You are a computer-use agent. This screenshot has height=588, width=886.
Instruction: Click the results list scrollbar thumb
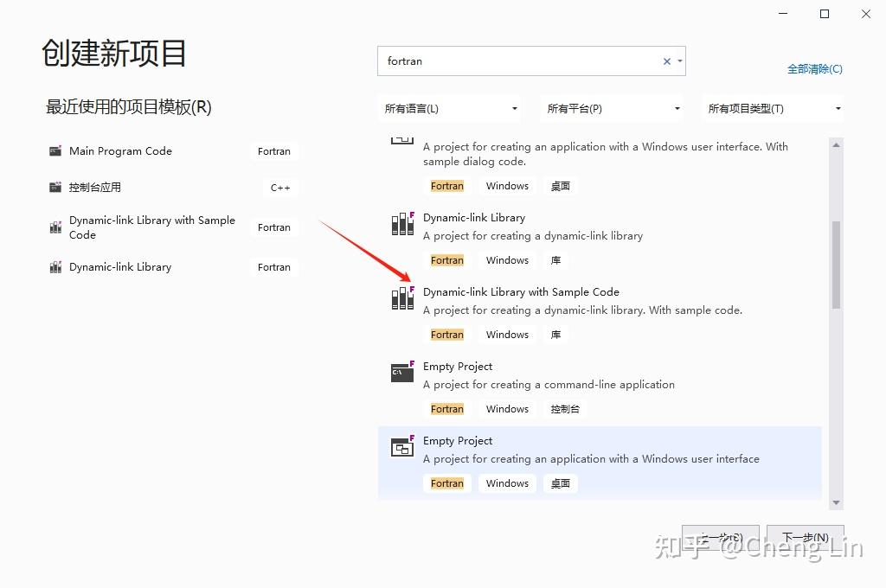click(x=836, y=265)
